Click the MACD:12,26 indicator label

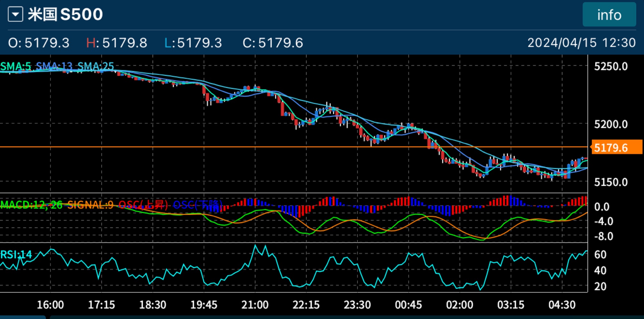pos(31,205)
